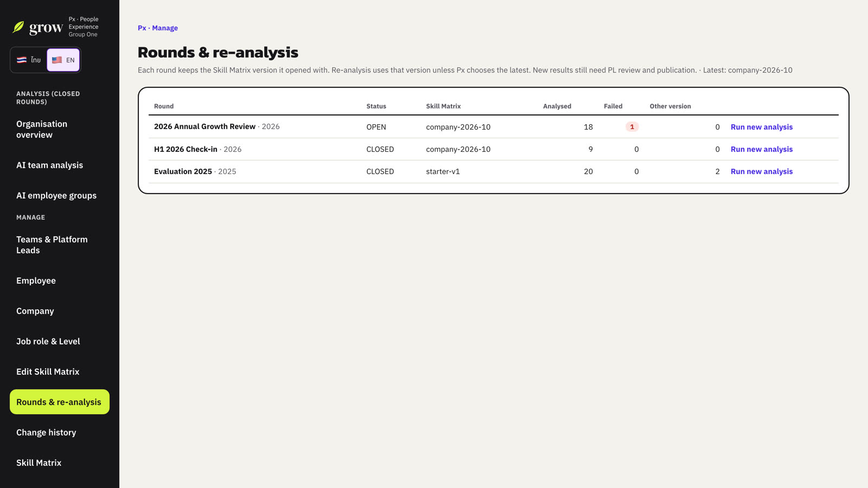
Task: Run new analysis for 2026 Annual Growth Review
Action: [x=762, y=127]
